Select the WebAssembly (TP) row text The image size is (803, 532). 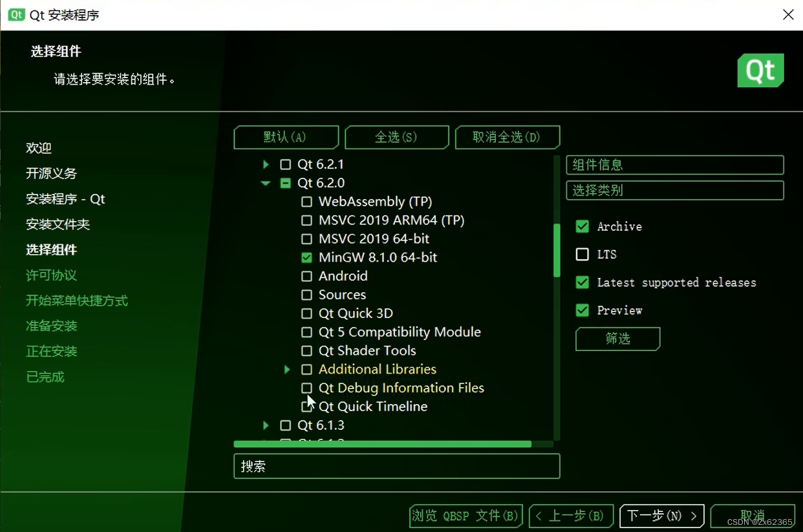[x=375, y=202]
